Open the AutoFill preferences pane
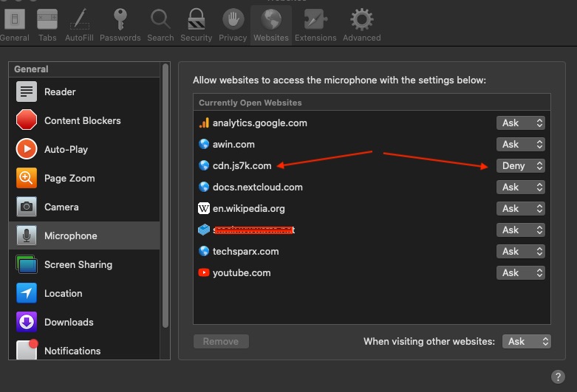The height and width of the screenshot is (392, 577). click(x=79, y=25)
